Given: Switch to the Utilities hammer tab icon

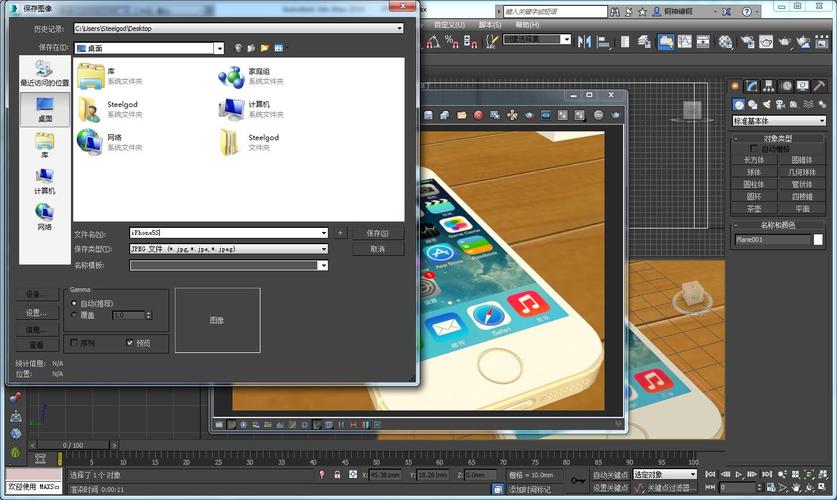Looking at the screenshot, I should tap(819, 86).
